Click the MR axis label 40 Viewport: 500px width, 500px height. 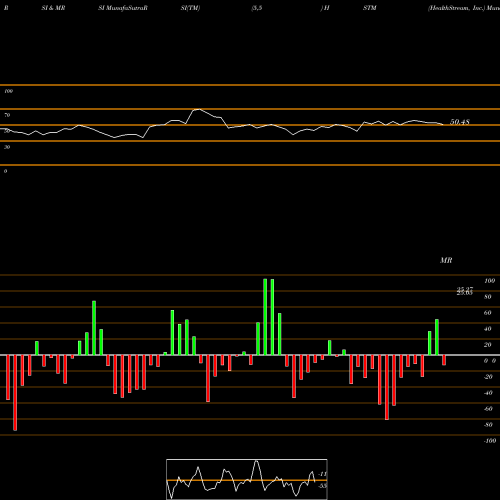coord(488,329)
